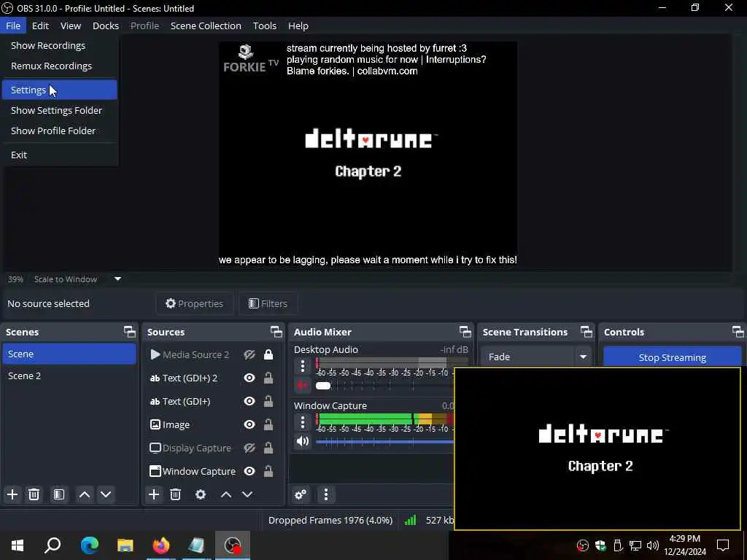The width and height of the screenshot is (747, 560).
Task: Open source Properties button
Action: tap(194, 304)
